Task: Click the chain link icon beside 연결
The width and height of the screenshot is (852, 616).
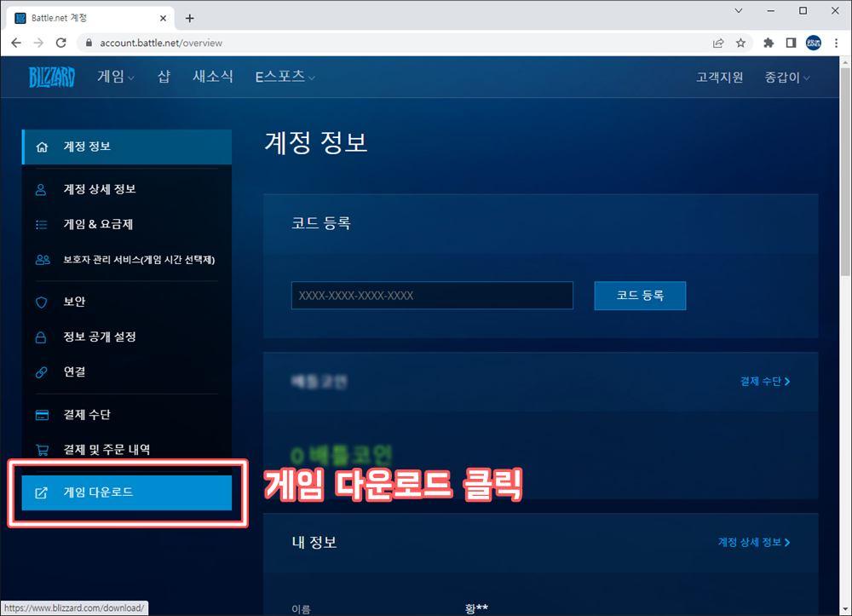Action: point(41,372)
